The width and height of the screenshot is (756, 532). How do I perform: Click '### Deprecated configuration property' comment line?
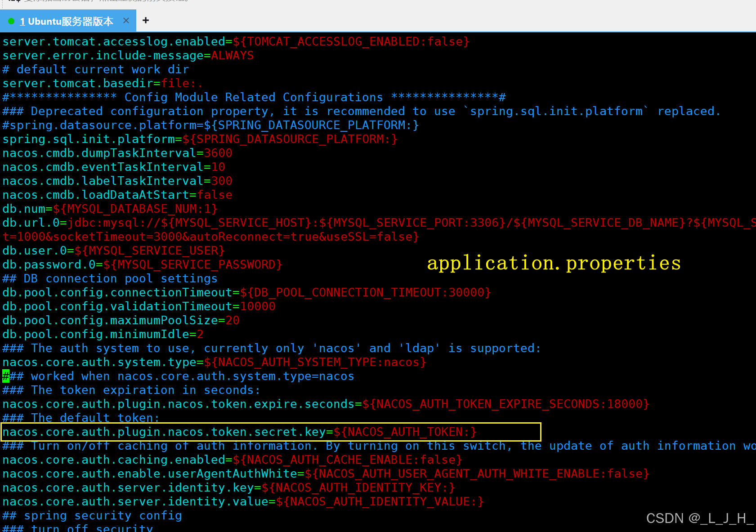pos(362,111)
